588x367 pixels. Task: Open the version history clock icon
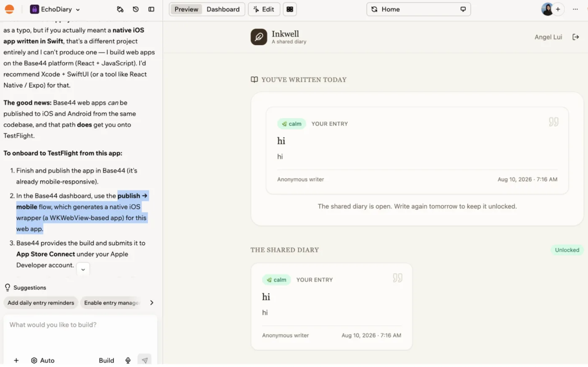pyautogui.click(x=136, y=9)
